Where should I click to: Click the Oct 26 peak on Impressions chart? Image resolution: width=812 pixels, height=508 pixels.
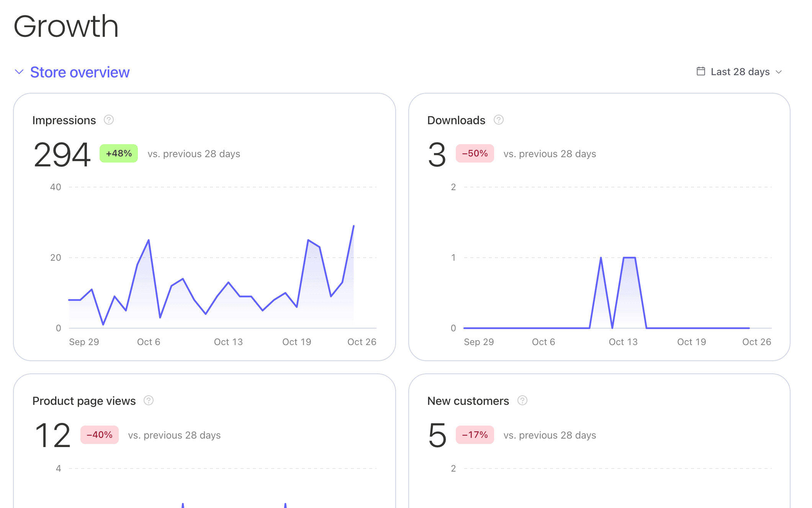click(354, 226)
